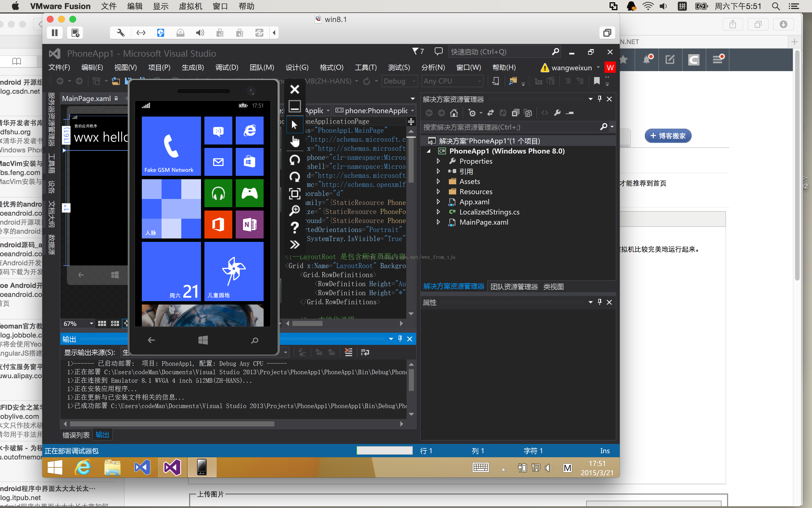Pin the Solution Explorer panel
Viewport: 812px width, 508px height.
600,99
